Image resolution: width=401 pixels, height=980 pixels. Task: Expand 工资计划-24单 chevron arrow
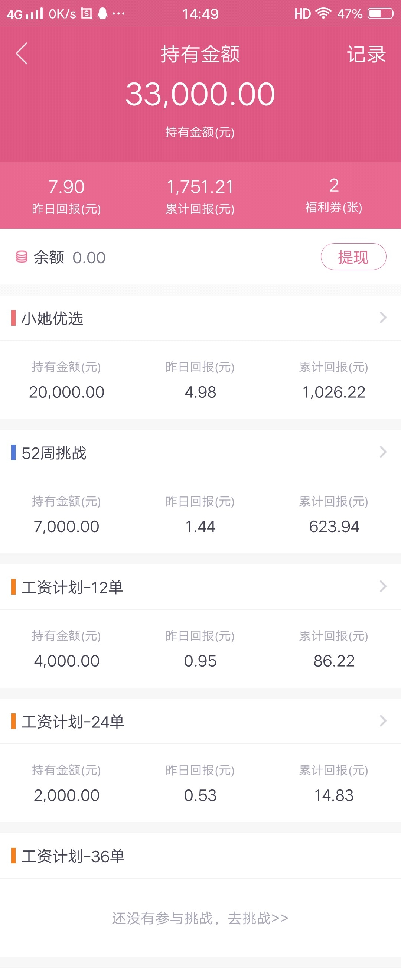tap(383, 720)
